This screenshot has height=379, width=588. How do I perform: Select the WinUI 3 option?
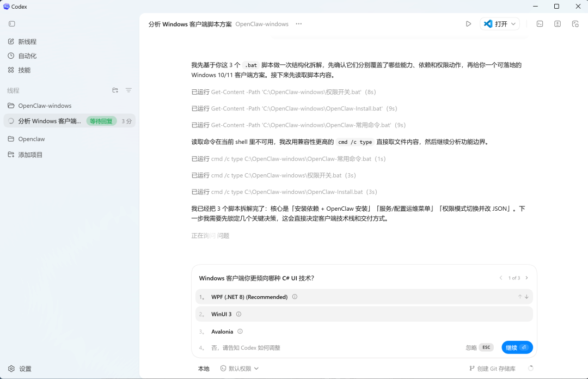click(222, 314)
